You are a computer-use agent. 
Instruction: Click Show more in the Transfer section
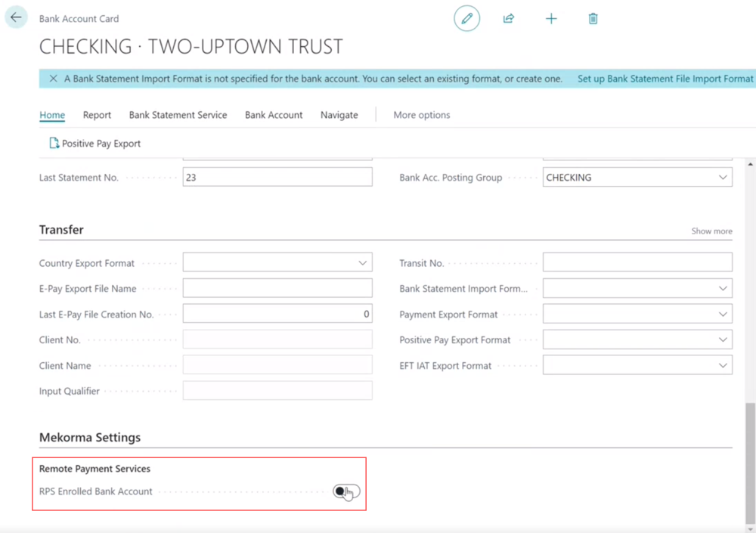click(x=711, y=231)
